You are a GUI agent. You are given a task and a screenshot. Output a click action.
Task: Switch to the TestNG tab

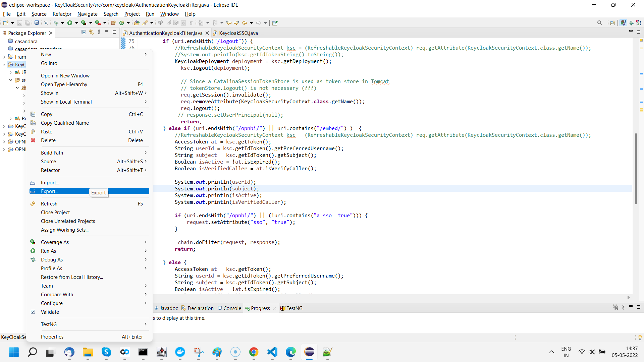point(291,308)
